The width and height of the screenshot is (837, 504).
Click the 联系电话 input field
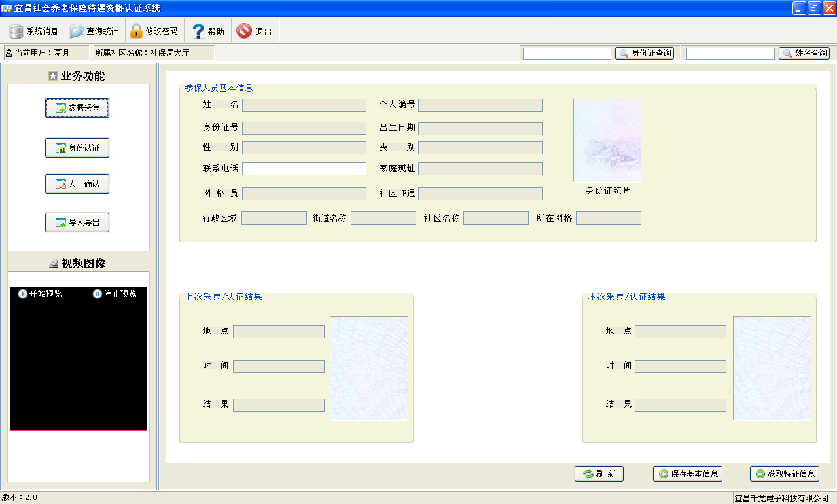pos(304,169)
